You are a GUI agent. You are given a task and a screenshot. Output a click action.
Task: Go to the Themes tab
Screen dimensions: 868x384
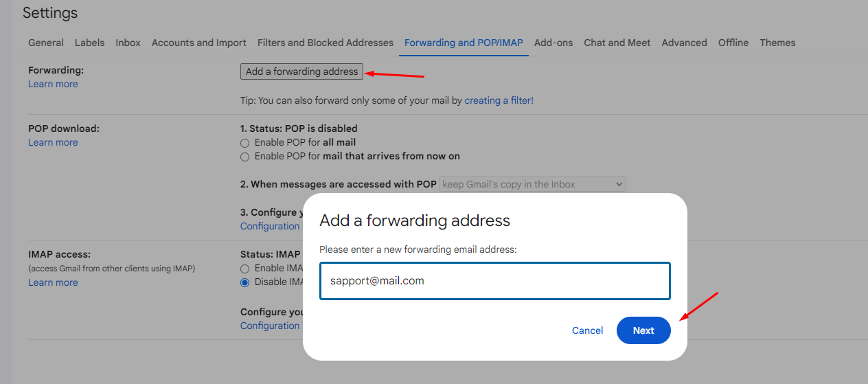click(777, 43)
